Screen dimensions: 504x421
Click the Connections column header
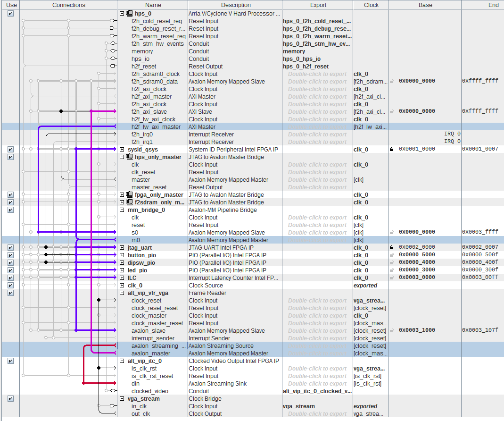point(68,5)
